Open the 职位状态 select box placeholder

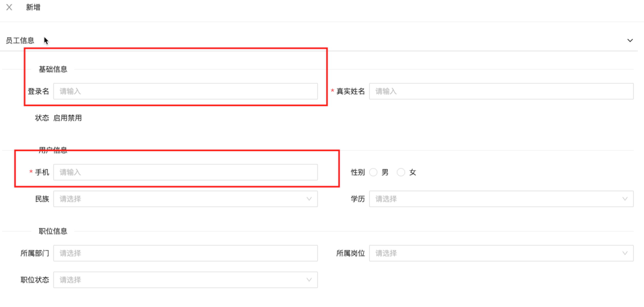[179, 280]
